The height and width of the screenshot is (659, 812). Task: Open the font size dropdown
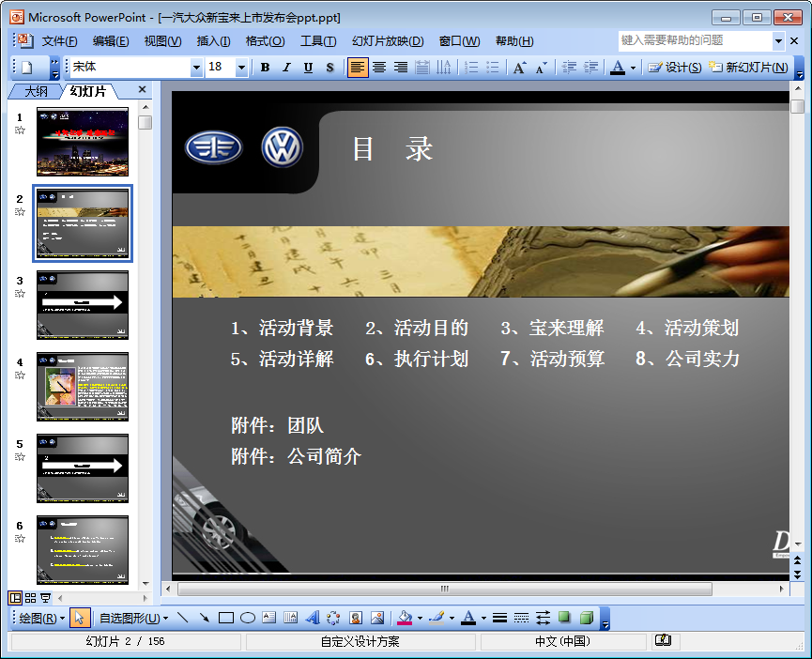(x=241, y=68)
